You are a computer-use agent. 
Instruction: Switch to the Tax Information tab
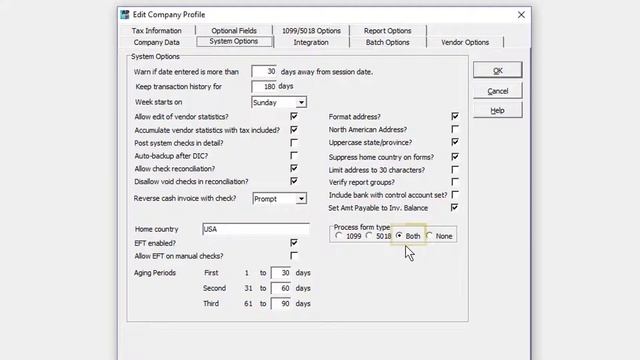click(157, 31)
